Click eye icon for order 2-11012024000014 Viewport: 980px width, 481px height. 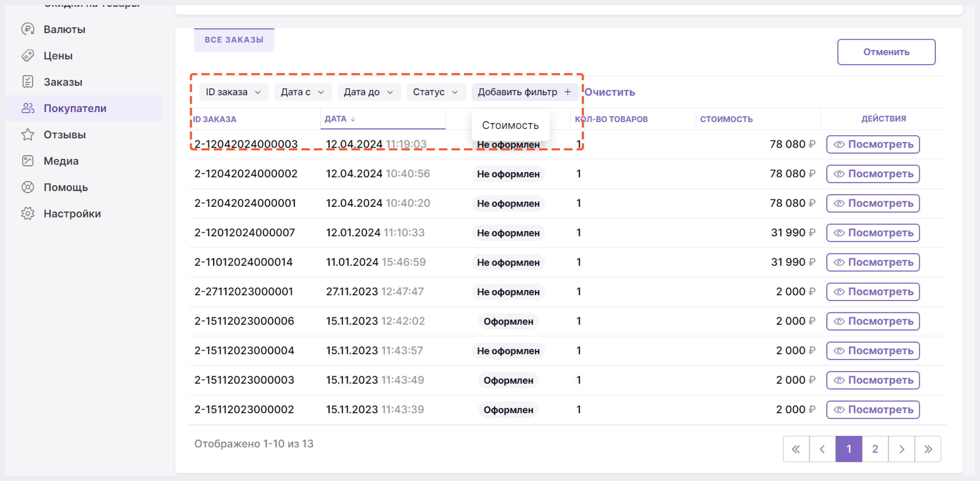click(x=839, y=262)
